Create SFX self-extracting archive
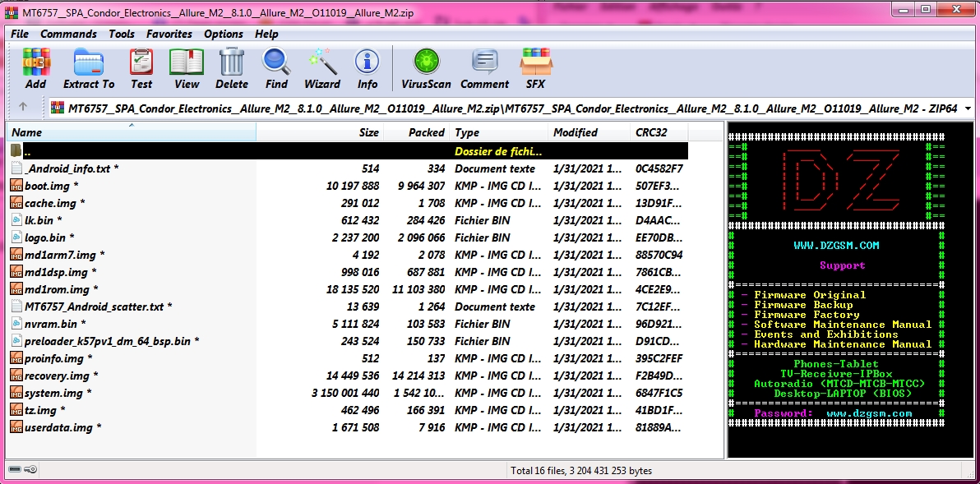 pyautogui.click(x=535, y=68)
